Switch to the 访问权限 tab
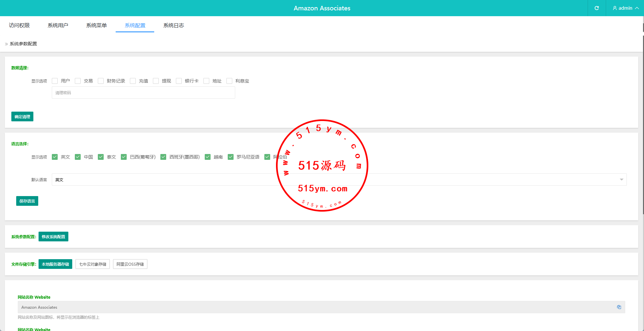The width and height of the screenshot is (644, 331). (19, 25)
